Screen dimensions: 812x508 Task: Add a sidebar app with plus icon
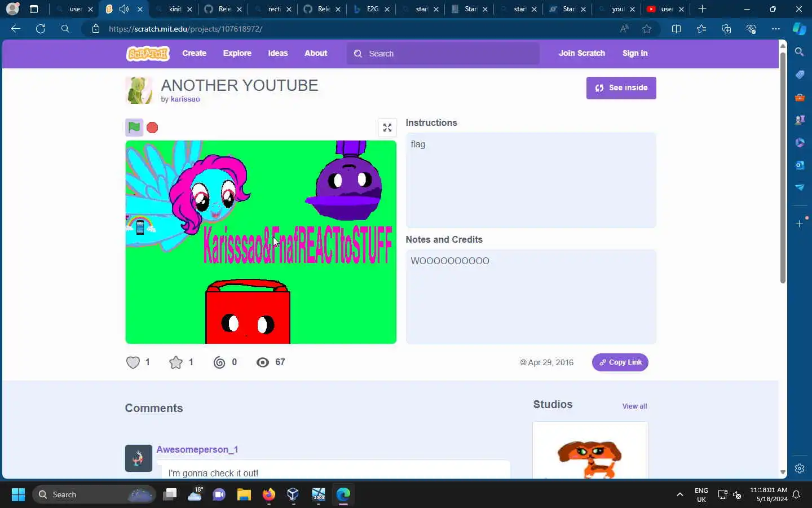(x=800, y=224)
